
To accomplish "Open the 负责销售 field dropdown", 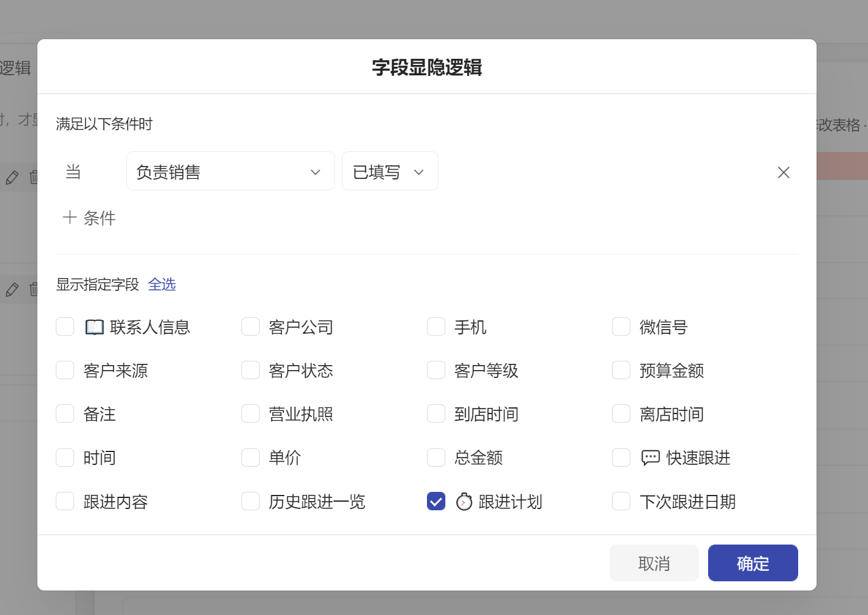I will (x=230, y=172).
